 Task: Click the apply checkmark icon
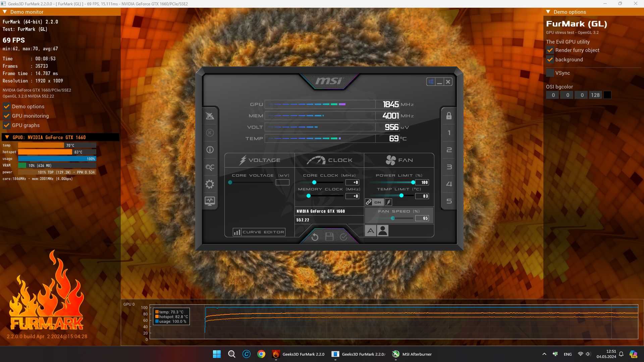coord(344,237)
